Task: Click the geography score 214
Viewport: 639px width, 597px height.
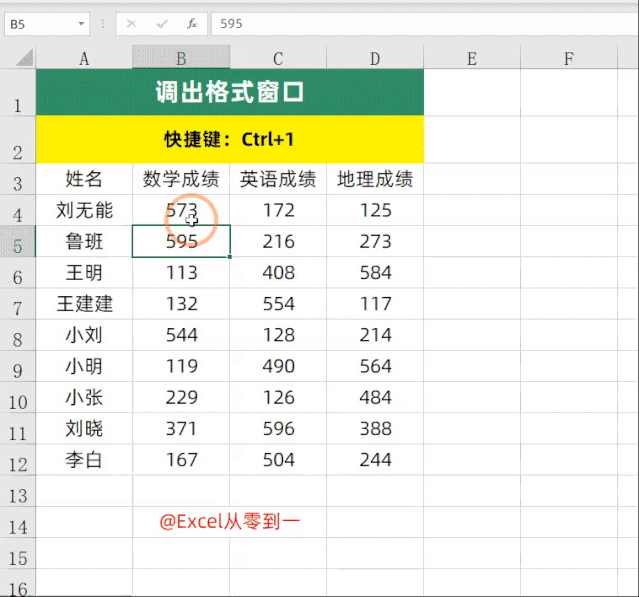Action: click(x=375, y=335)
